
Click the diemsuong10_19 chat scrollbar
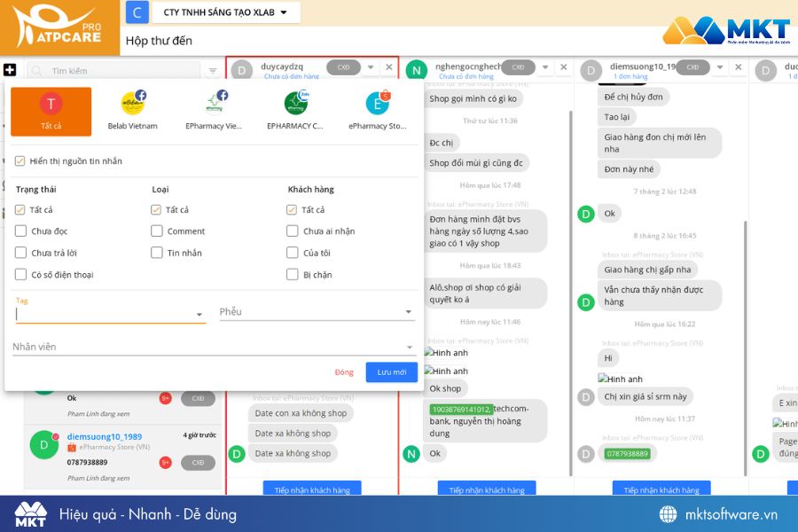tap(745, 348)
